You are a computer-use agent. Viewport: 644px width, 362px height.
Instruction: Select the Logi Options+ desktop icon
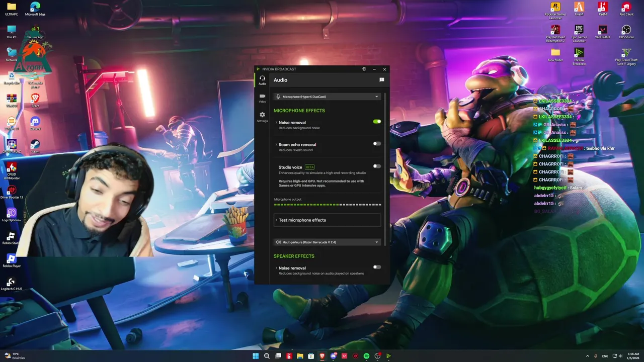(x=11, y=215)
